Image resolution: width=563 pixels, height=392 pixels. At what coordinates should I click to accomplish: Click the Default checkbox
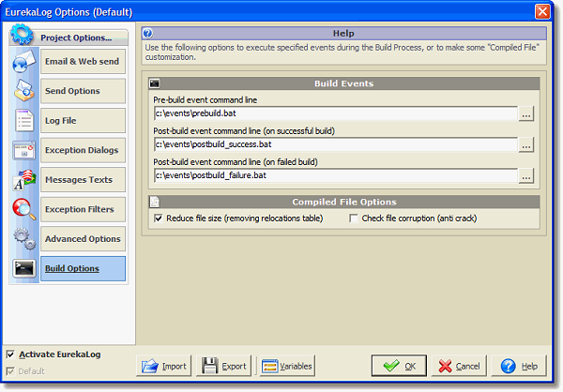(10, 371)
